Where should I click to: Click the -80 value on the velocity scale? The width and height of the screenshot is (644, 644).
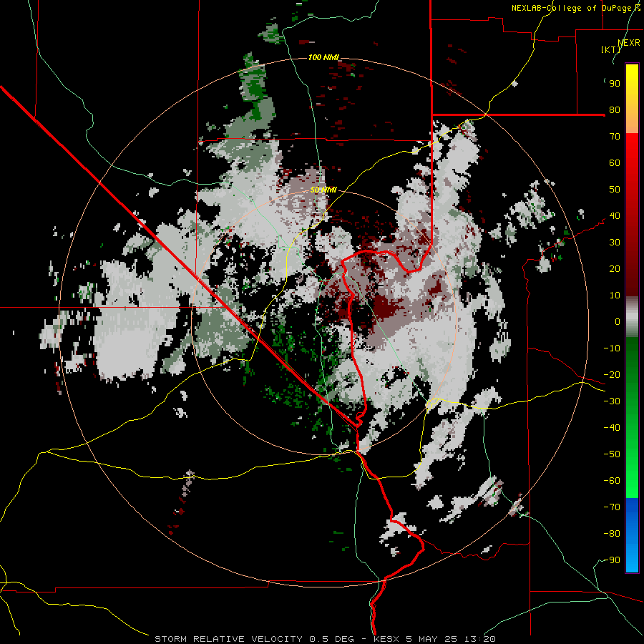coord(612,534)
